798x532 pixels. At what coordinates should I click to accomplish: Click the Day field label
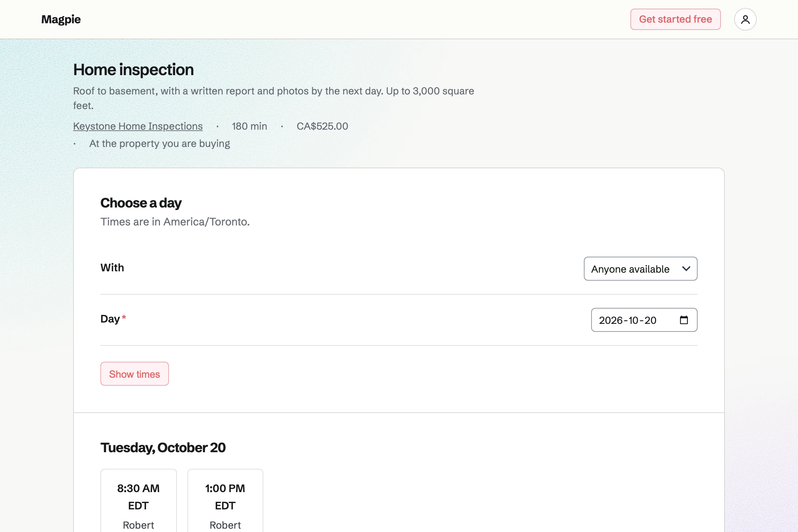[x=110, y=319]
